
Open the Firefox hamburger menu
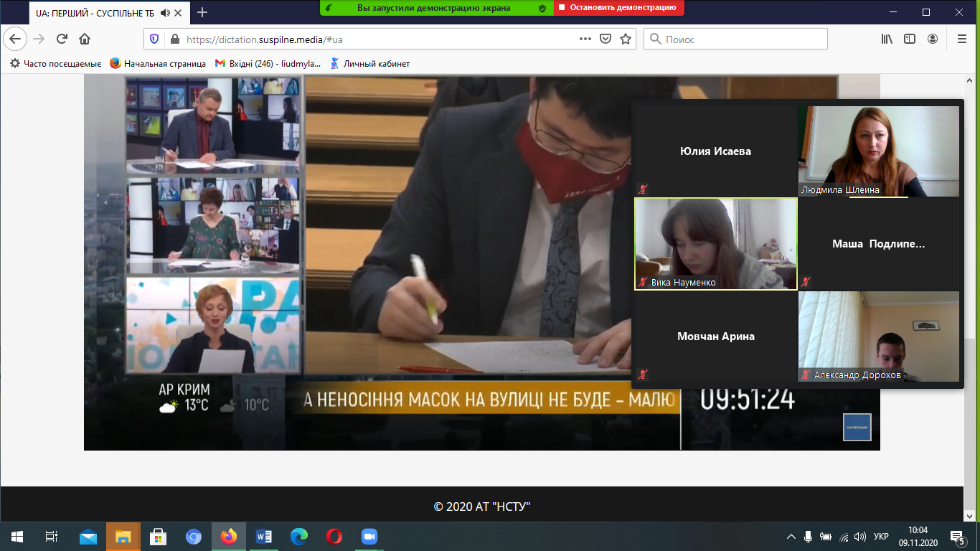pyautogui.click(x=961, y=39)
